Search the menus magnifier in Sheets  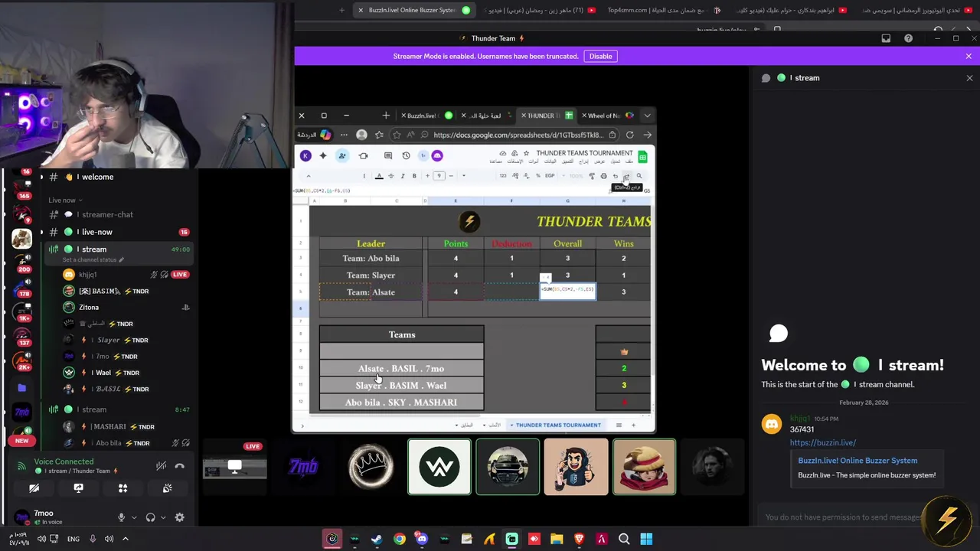click(639, 176)
